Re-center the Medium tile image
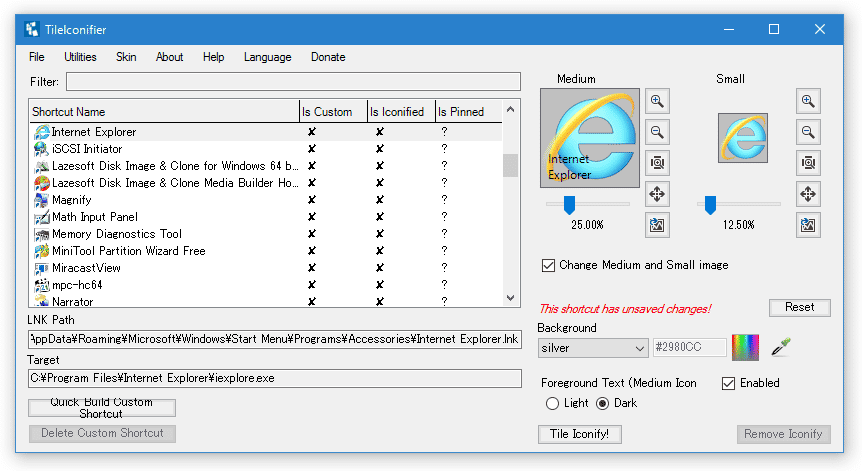Viewport: 862px width, 471px height. click(657, 194)
